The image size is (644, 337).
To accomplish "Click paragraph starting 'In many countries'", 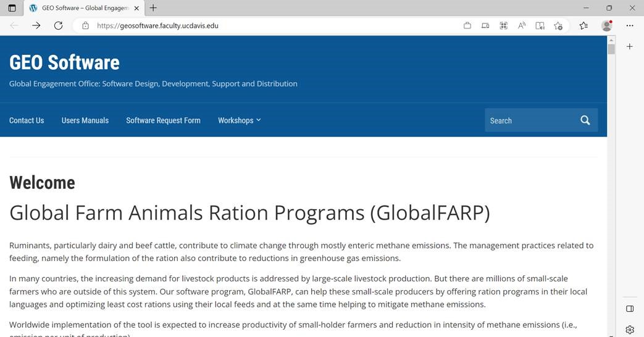I will (x=298, y=291).
